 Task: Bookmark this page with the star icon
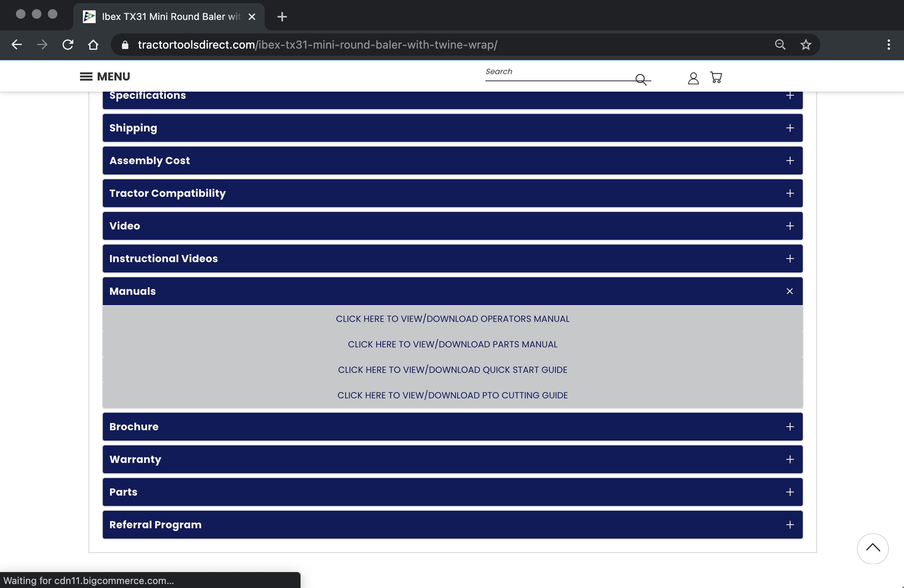(806, 45)
